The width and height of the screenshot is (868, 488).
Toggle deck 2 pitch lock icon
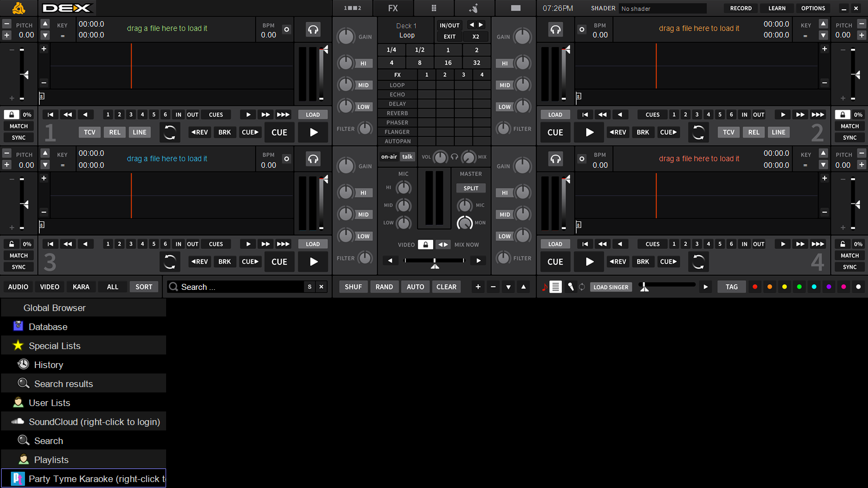pyautogui.click(x=842, y=115)
